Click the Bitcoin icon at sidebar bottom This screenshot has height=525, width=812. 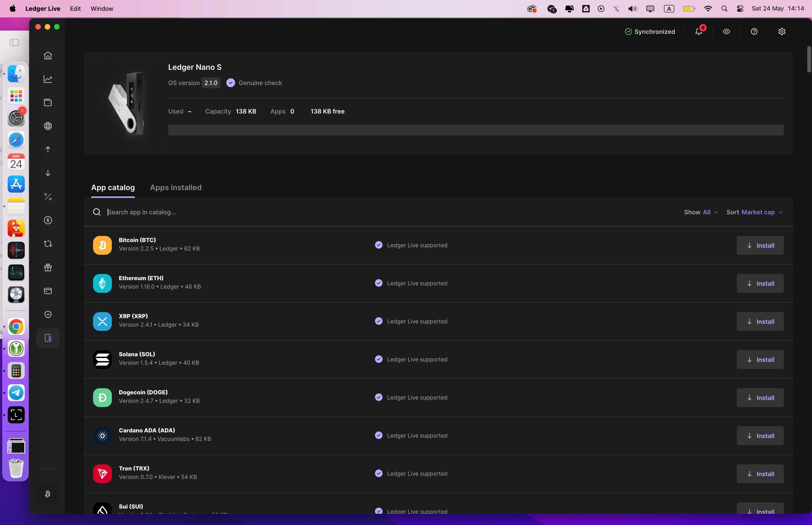pos(48,494)
